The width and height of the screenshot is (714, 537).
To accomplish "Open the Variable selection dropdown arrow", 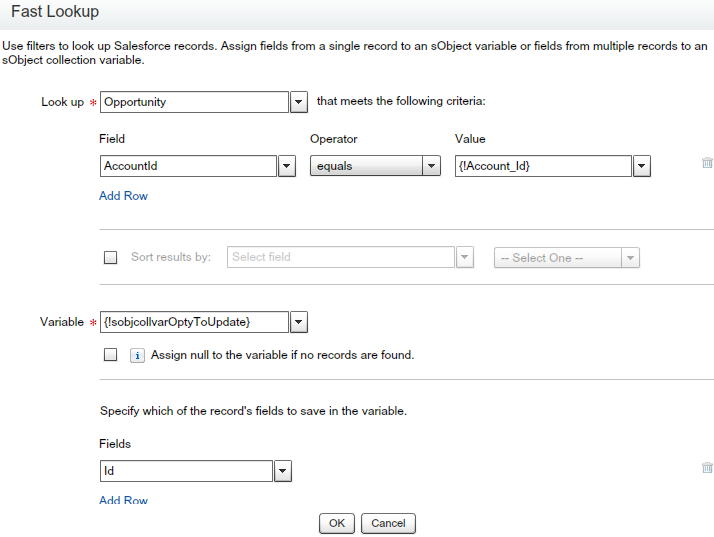I will point(298,322).
